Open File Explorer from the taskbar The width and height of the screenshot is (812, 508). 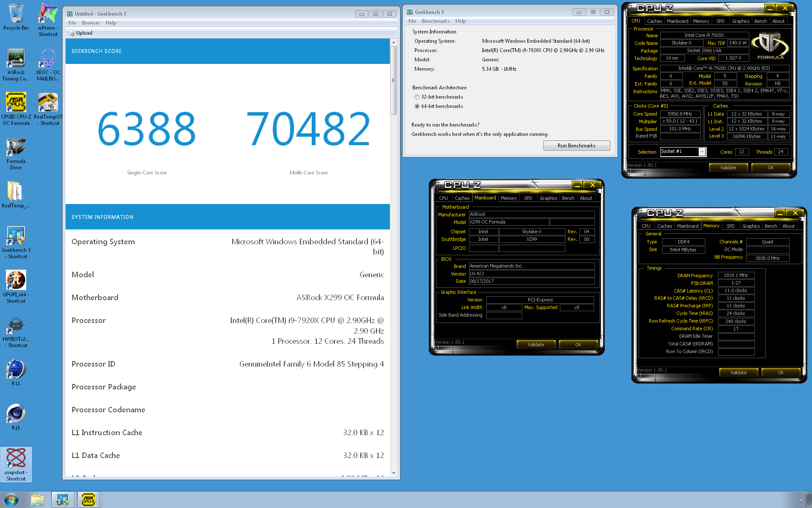(x=38, y=500)
